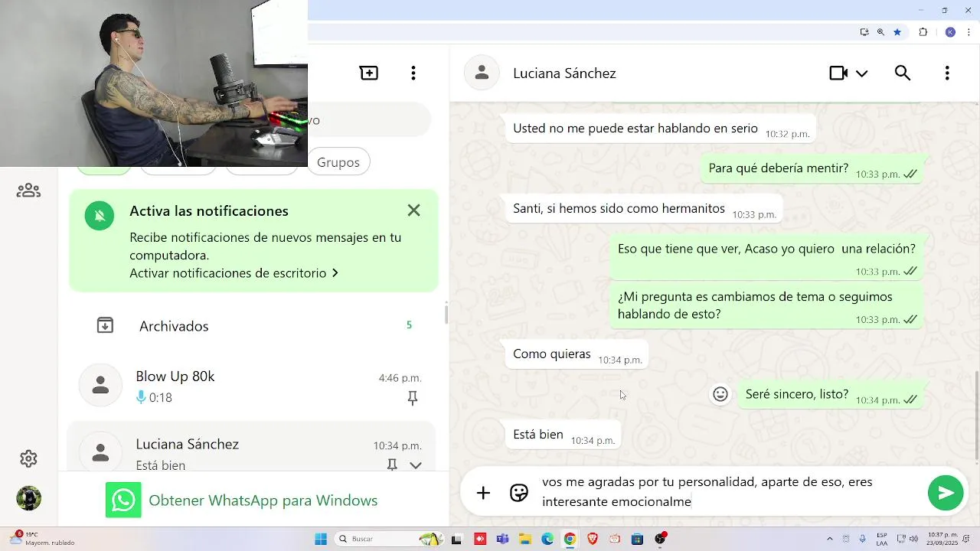Click the pin icon on Luciana Sánchez chat row
This screenshot has height=551, width=980.
392,465
